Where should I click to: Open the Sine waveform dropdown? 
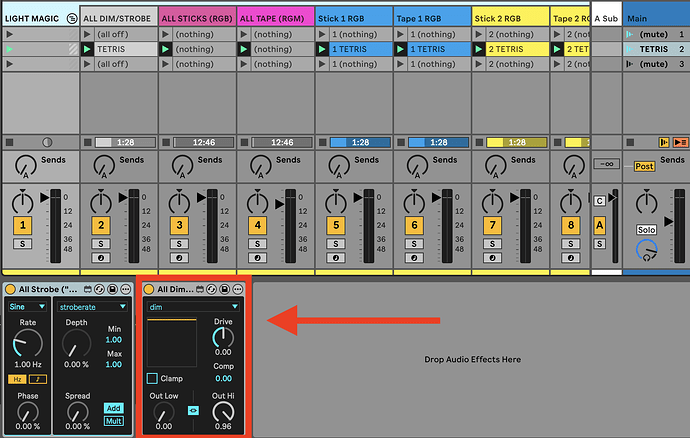28,306
